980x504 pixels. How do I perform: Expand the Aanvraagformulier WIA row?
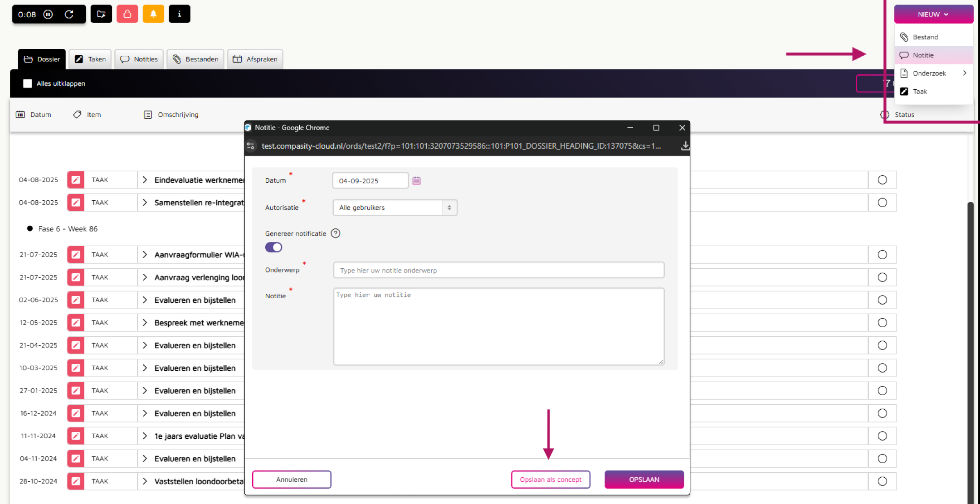point(145,255)
